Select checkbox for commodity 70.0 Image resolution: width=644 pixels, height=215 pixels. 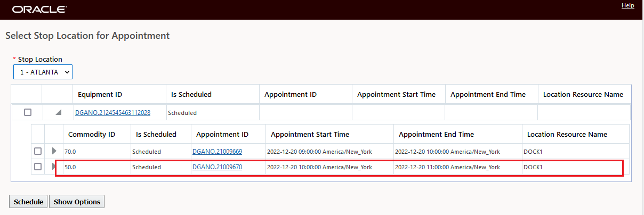coord(38,151)
